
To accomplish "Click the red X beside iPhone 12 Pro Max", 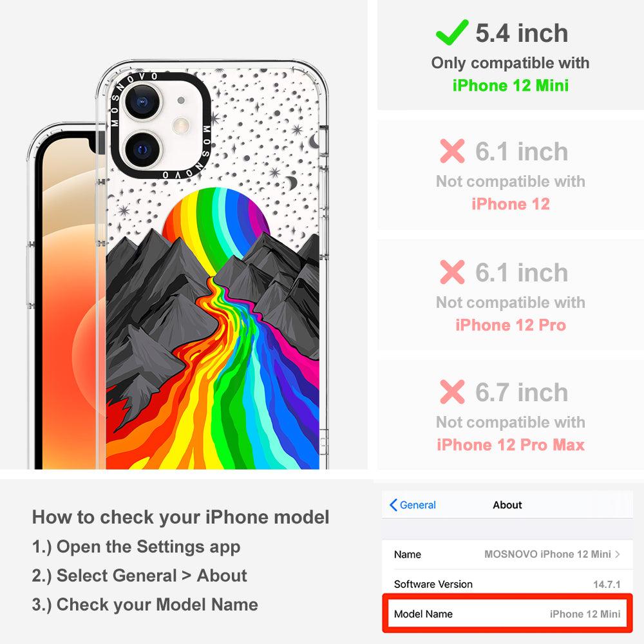I will [452, 392].
